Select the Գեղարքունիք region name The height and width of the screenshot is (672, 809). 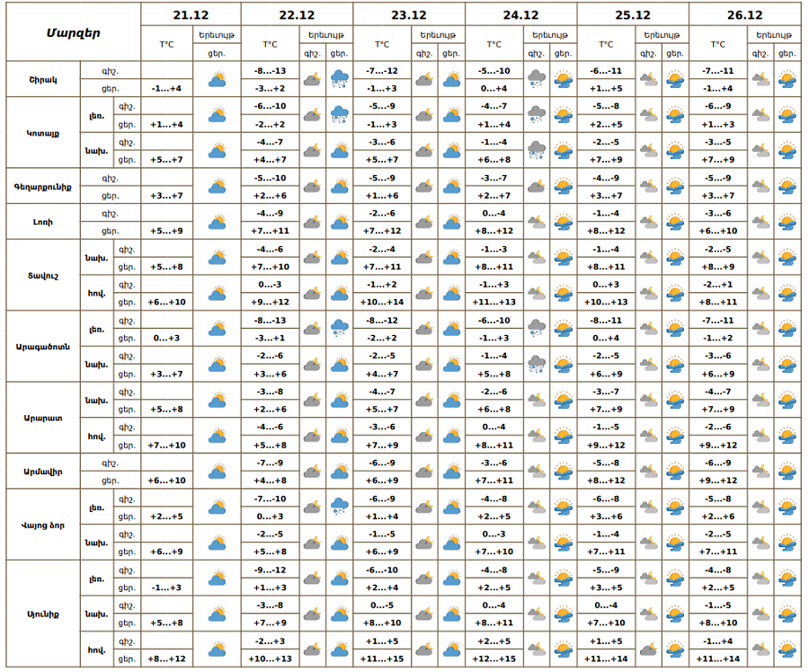(43, 187)
